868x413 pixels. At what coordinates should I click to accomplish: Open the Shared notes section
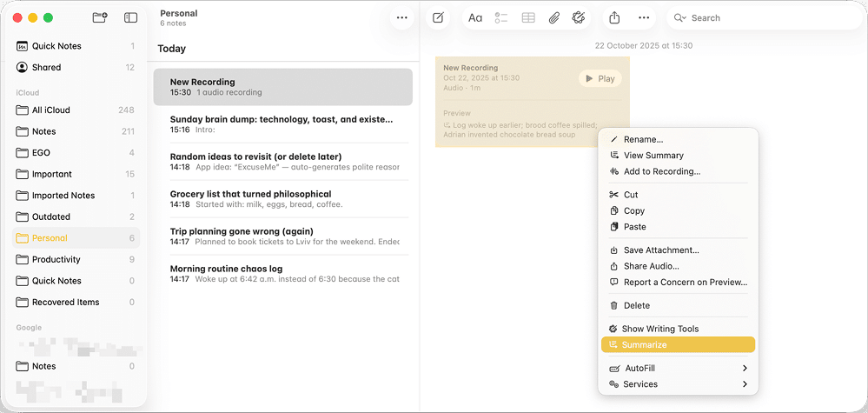pyautogui.click(x=76, y=67)
